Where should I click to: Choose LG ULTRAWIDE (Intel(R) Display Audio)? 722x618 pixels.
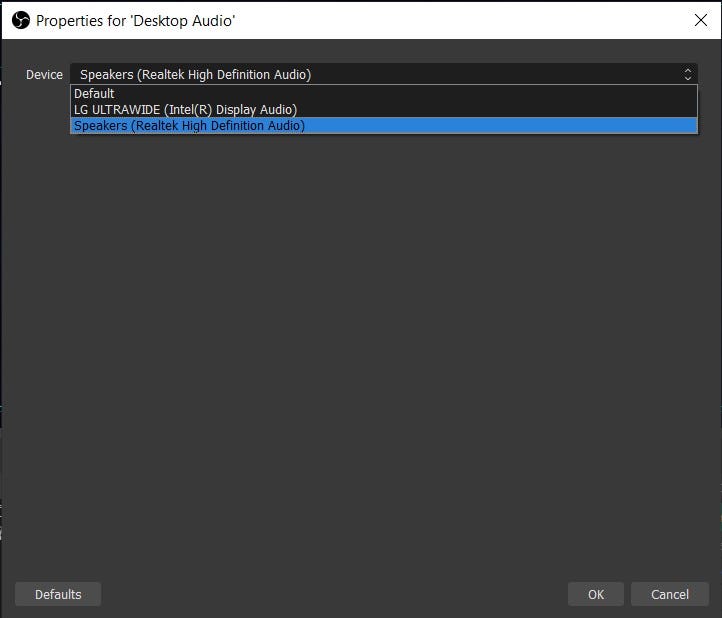[384, 110]
